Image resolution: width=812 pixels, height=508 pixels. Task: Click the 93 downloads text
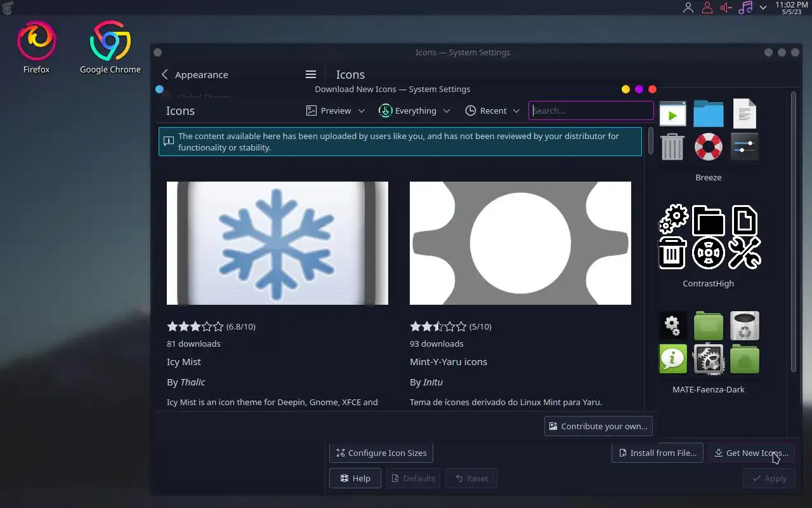pos(436,344)
